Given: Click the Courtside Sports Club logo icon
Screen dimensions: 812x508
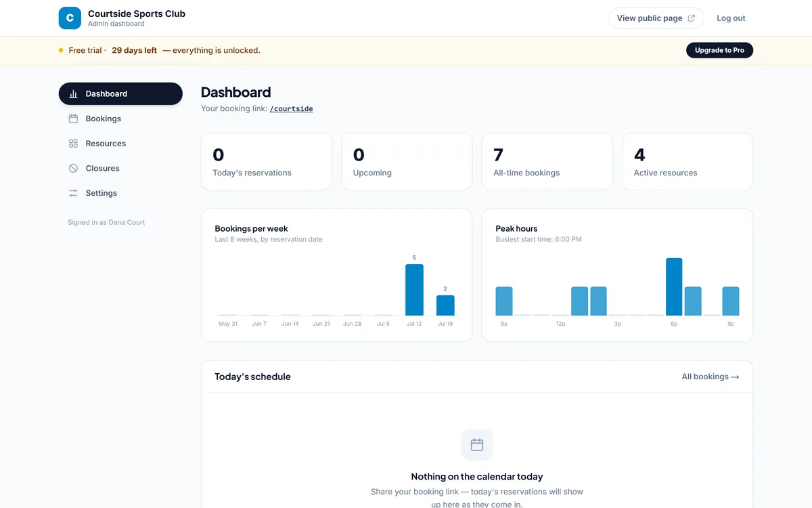Looking at the screenshot, I should 70,18.
